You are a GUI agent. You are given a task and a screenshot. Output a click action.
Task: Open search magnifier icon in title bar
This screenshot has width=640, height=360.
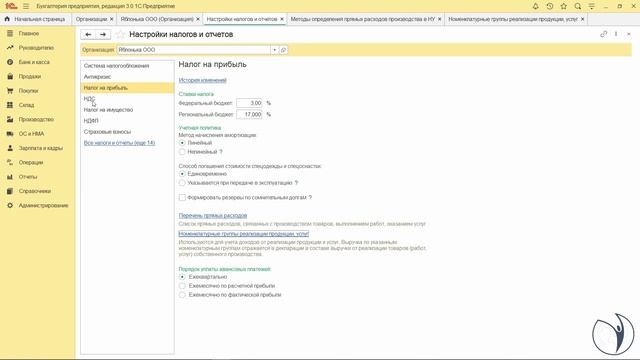click(x=578, y=6)
